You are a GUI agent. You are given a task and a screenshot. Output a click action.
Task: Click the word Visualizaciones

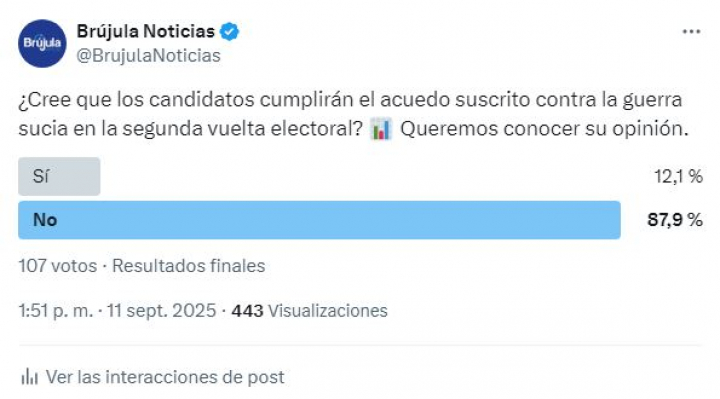pyautogui.click(x=328, y=311)
